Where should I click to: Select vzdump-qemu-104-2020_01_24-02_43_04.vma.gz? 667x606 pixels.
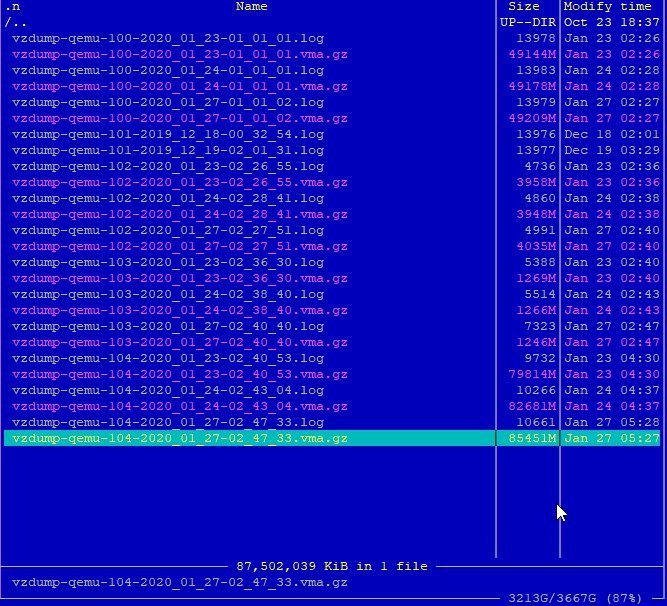(x=180, y=407)
